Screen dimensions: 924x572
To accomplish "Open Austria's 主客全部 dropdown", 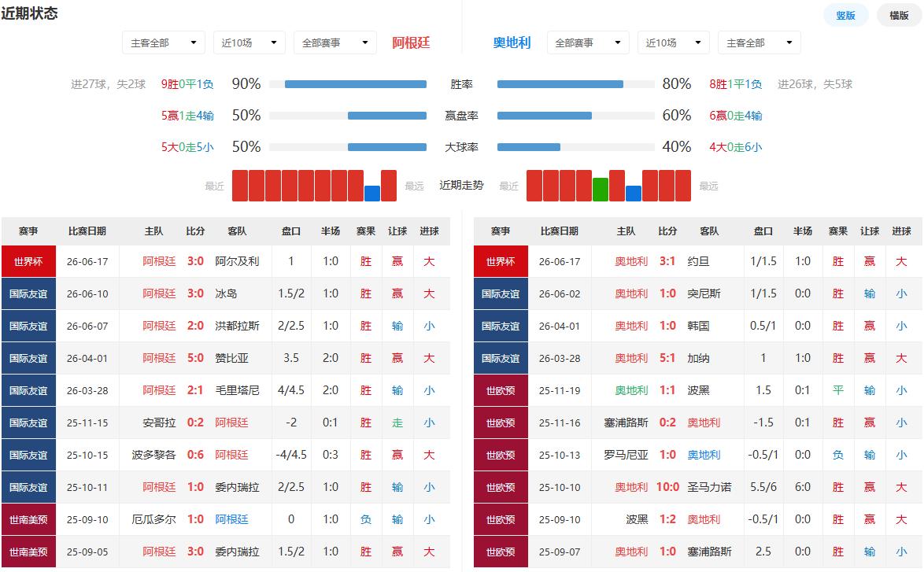I will tap(759, 42).
